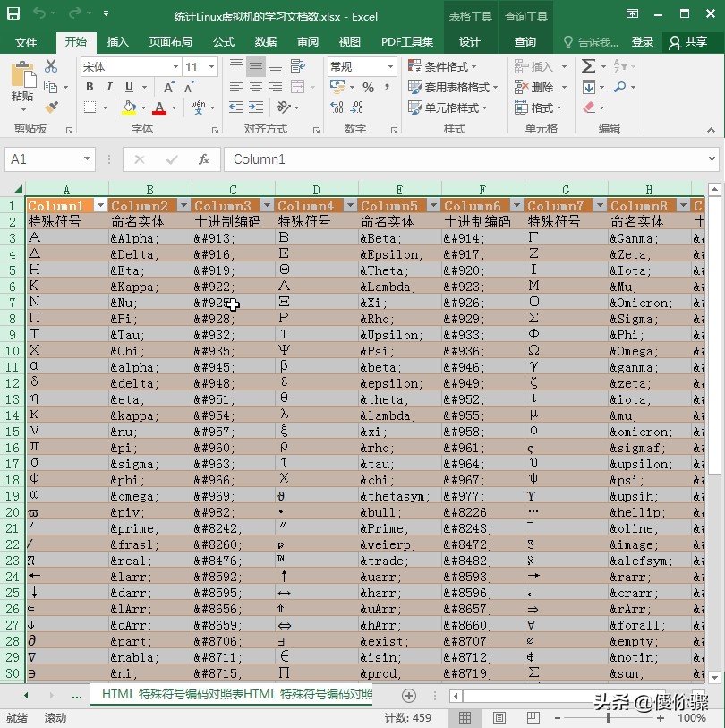Viewport: 725px width, 728px height.
Task: Click the zoom slider in status bar
Action: coord(609,718)
